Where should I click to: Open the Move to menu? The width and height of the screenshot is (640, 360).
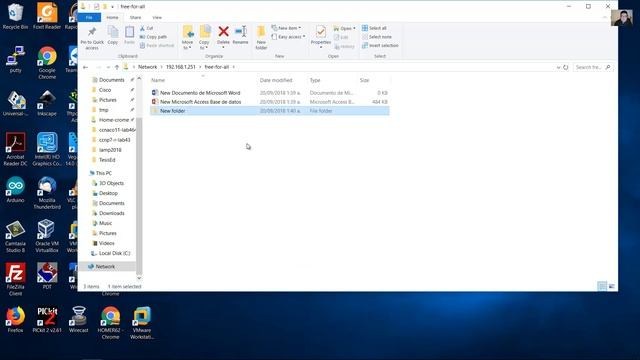[187, 38]
